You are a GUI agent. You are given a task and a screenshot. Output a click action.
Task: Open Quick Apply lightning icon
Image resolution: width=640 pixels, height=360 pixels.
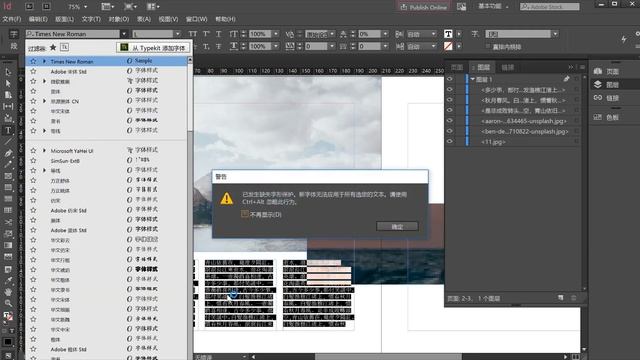pyautogui.click(x=624, y=39)
